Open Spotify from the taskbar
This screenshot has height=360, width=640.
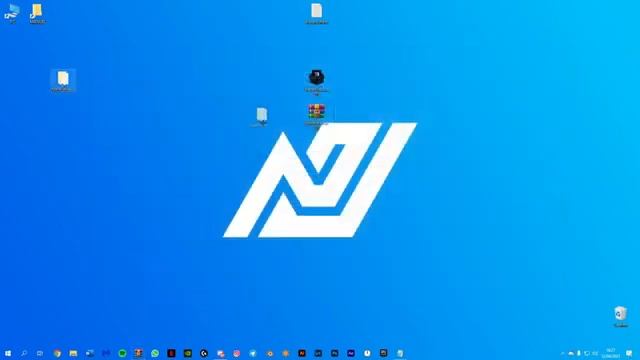point(122,353)
